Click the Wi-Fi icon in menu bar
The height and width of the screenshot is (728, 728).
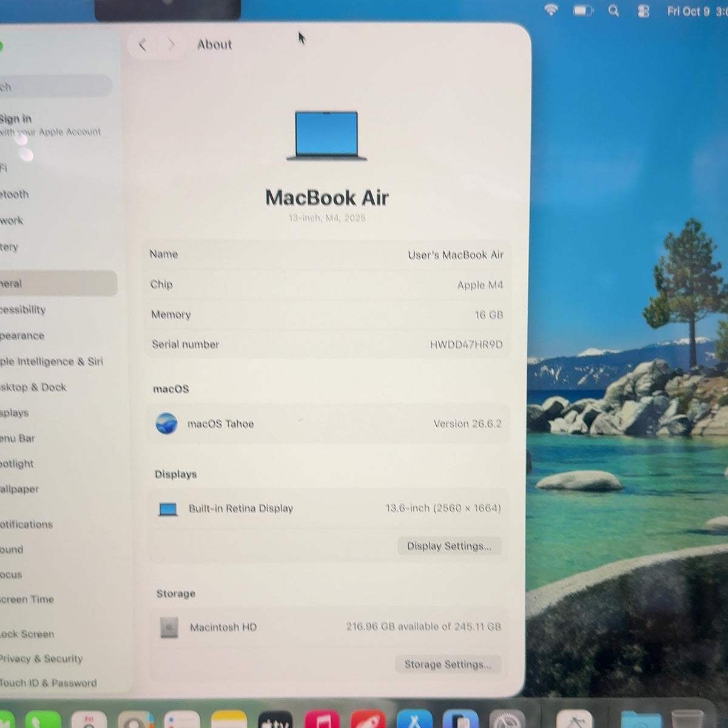[551, 10]
